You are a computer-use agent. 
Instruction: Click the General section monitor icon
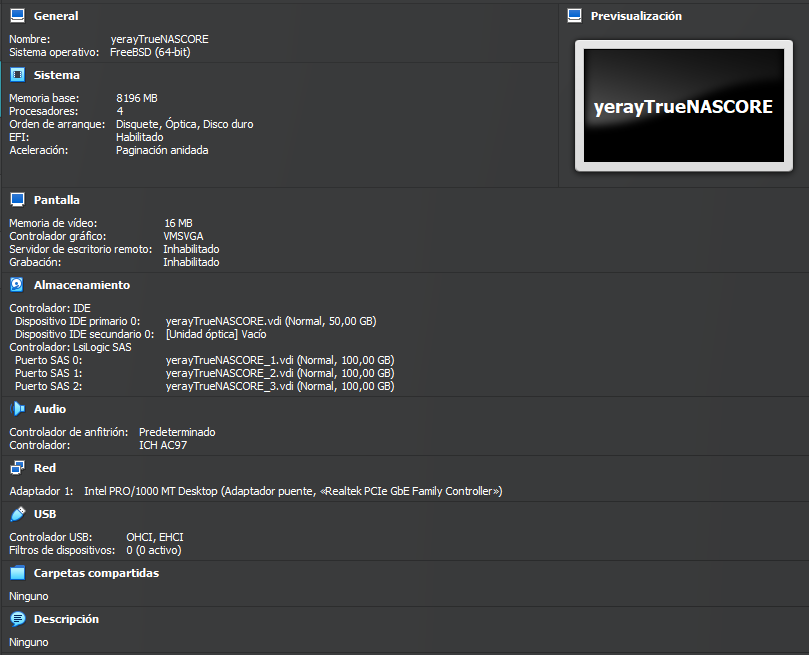(18, 16)
